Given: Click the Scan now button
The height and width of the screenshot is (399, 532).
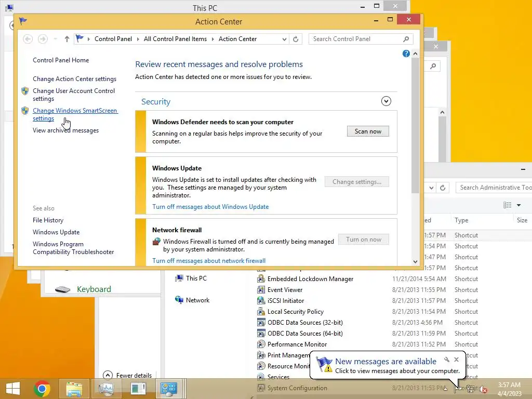Looking at the screenshot, I should point(368,131).
